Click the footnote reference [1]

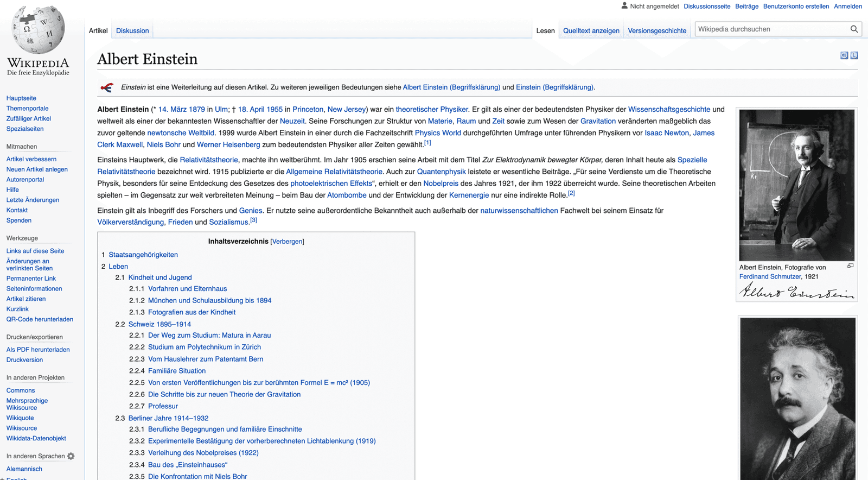(x=427, y=143)
